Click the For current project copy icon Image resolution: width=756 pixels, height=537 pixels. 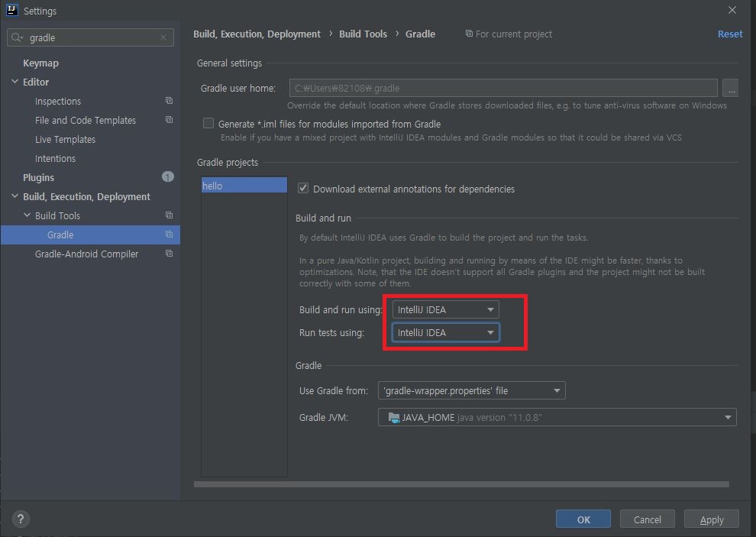pos(469,34)
